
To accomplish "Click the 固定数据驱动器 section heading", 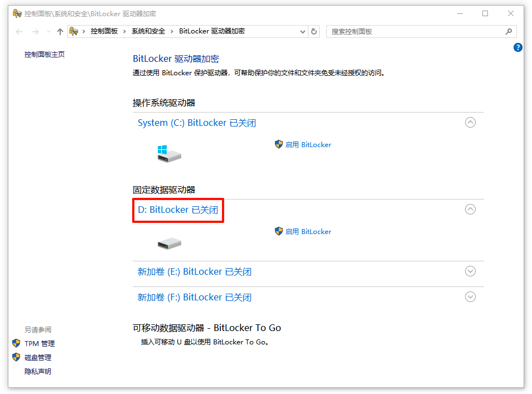I will click(164, 189).
